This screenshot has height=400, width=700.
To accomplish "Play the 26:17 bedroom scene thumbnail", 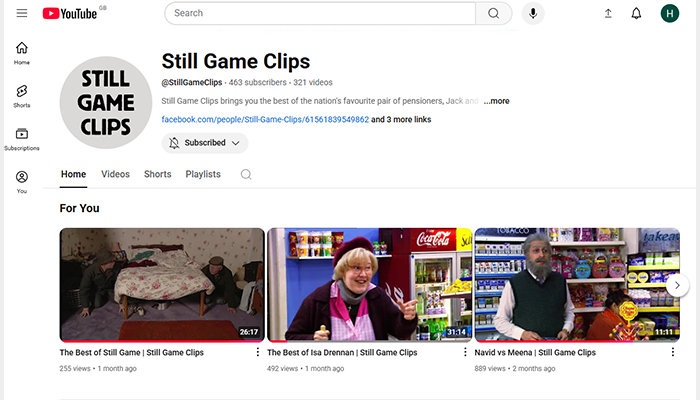I will [162, 285].
